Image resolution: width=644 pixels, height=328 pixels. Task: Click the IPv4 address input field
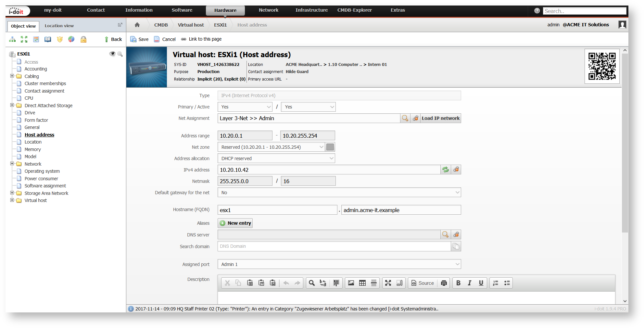(329, 170)
